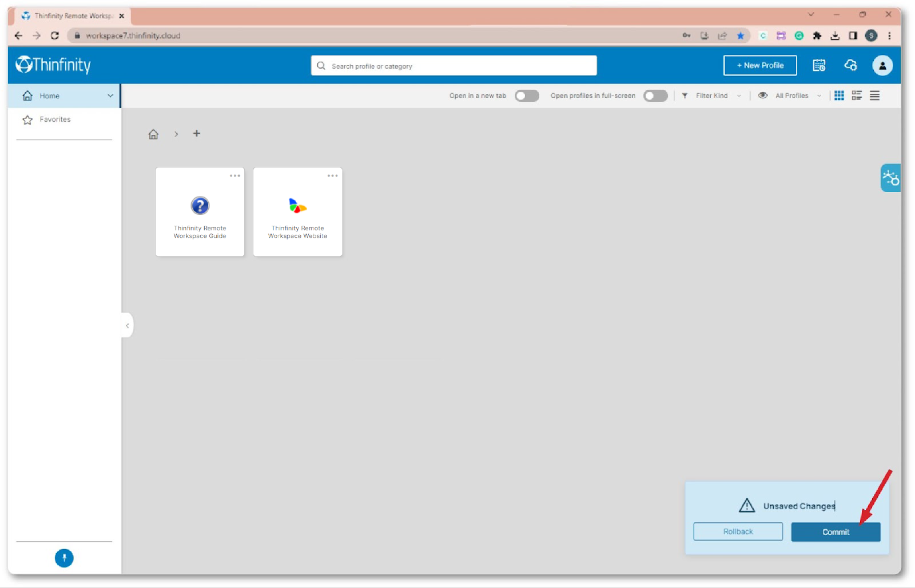
Task: Reload the browser page
Action: coord(55,35)
